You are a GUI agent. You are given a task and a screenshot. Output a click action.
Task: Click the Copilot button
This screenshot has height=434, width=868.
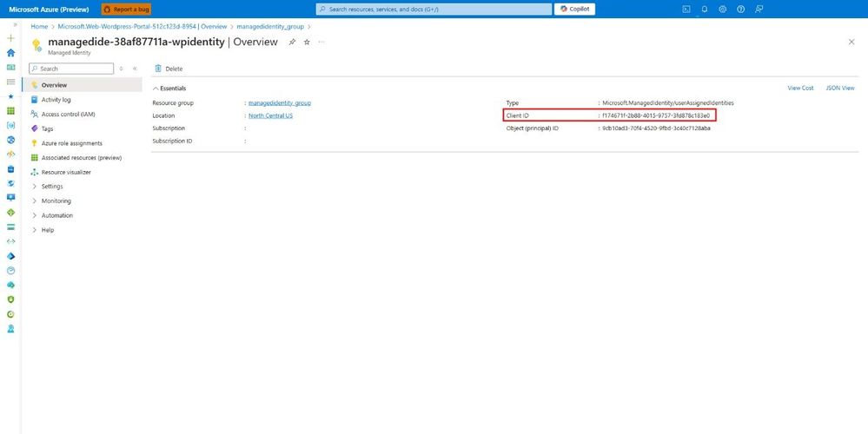(x=574, y=9)
